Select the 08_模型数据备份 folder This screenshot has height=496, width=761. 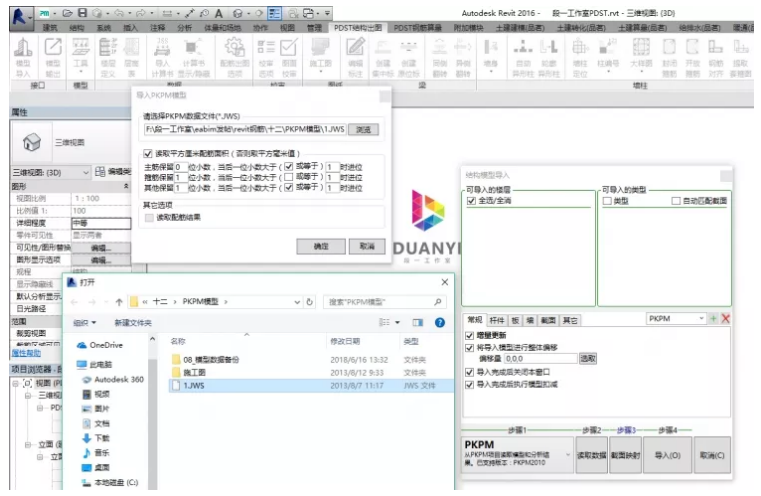coord(205,360)
